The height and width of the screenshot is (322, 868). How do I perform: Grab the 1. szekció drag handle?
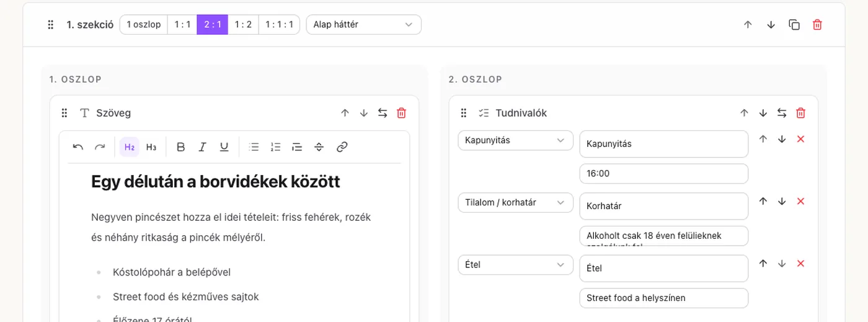[x=51, y=25]
